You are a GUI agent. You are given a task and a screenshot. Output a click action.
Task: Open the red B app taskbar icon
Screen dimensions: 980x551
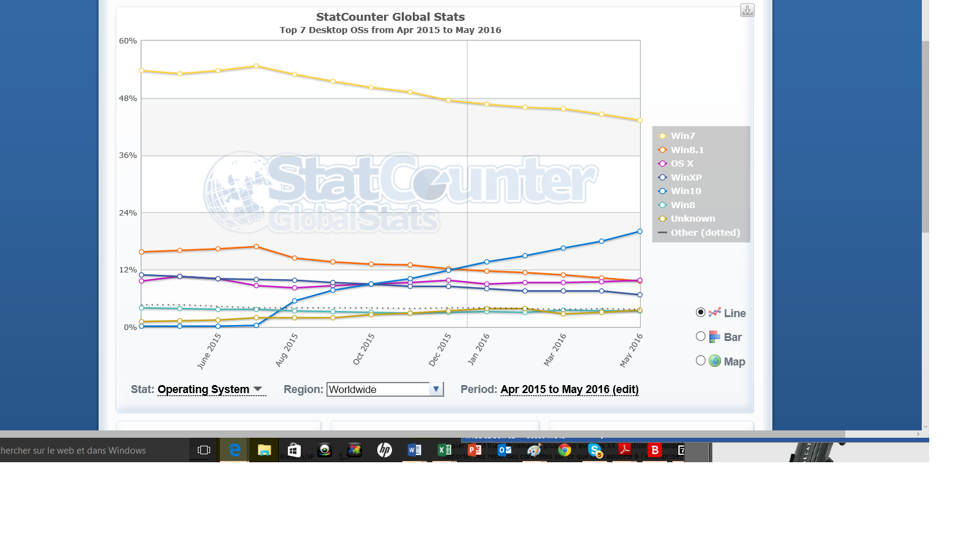655,450
